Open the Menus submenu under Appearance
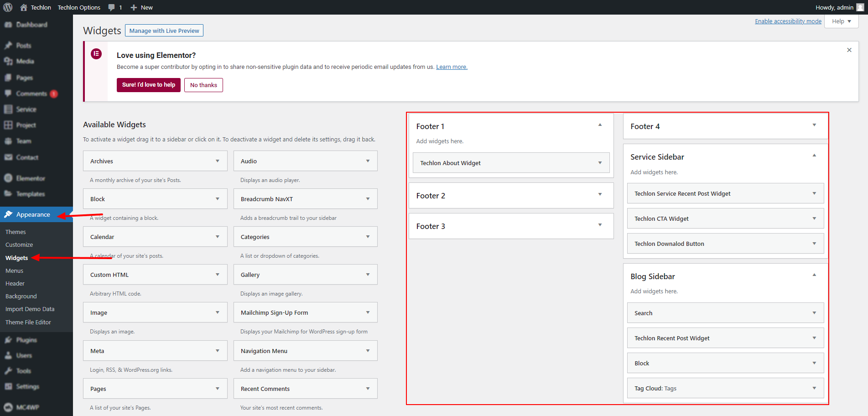This screenshot has height=416, width=868. (x=14, y=270)
